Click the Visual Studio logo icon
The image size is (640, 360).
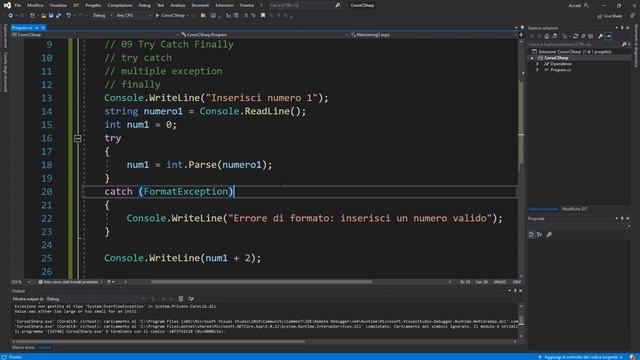pos(7,5)
